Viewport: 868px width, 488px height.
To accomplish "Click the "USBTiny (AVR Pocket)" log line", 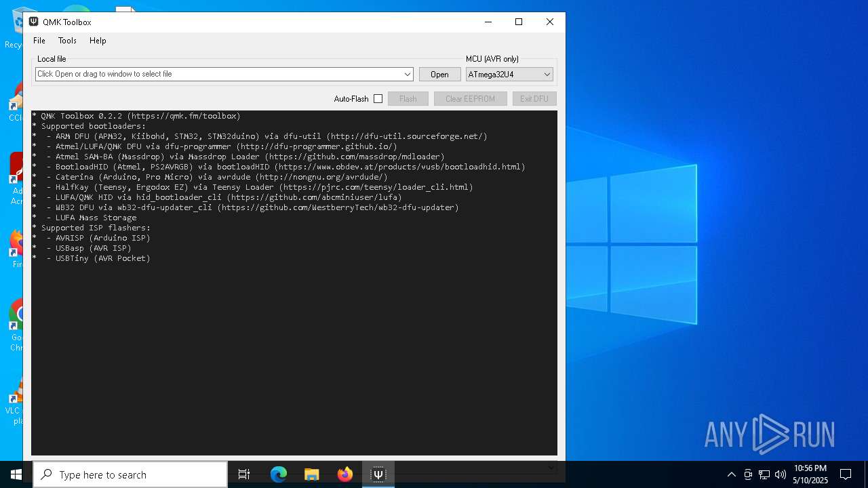I will [x=91, y=258].
